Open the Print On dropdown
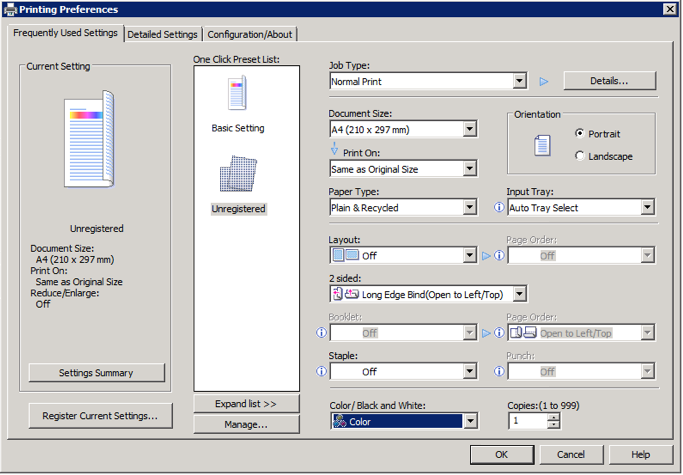683x475 pixels. [x=469, y=169]
